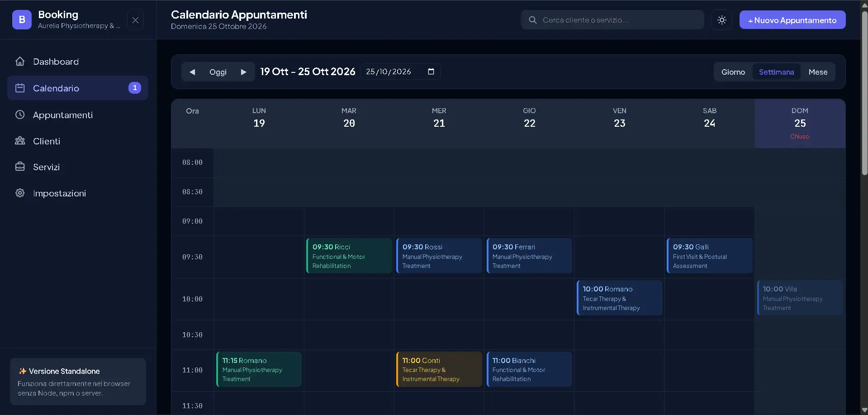Click the sparkle icon in Versione Standalone
Screen dimensions: 868x415
(x=22, y=371)
